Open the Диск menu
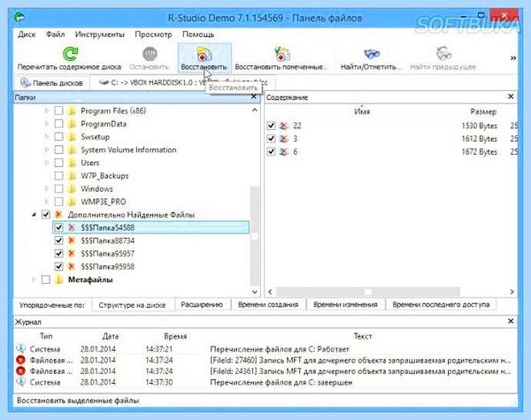 coord(27,34)
